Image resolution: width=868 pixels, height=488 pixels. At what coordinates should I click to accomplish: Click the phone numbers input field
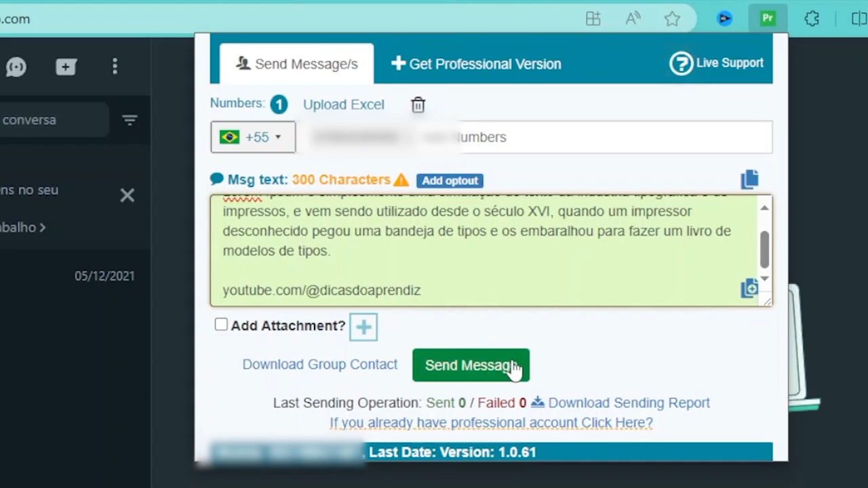pos(534,137)
